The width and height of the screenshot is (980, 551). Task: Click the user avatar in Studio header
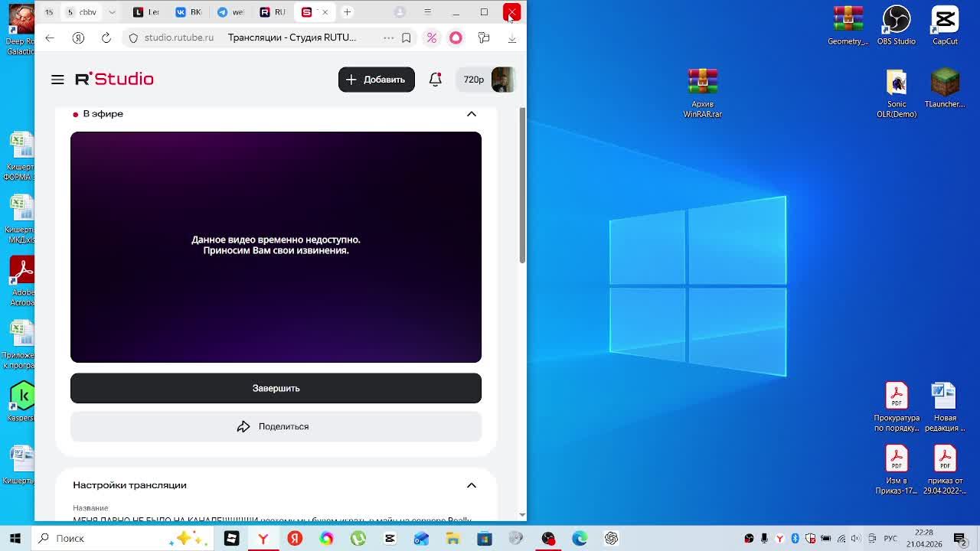pyautogui.click(x=502, y=80)
